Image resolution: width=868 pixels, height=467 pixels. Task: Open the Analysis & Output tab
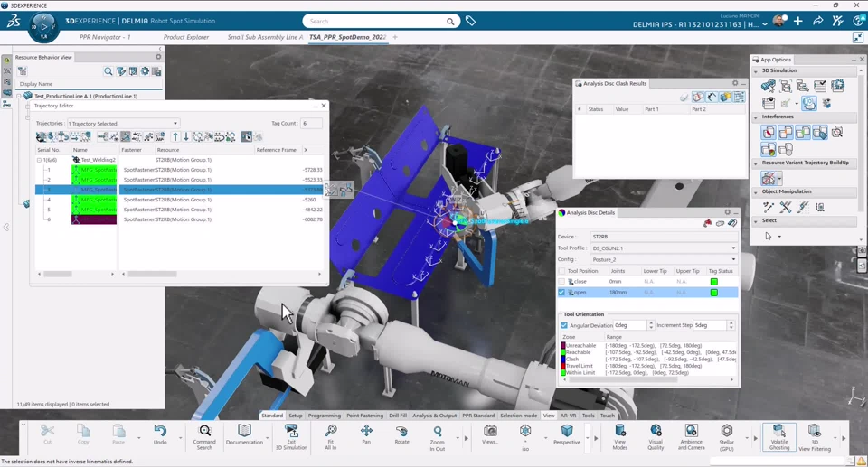pos(435,415)
